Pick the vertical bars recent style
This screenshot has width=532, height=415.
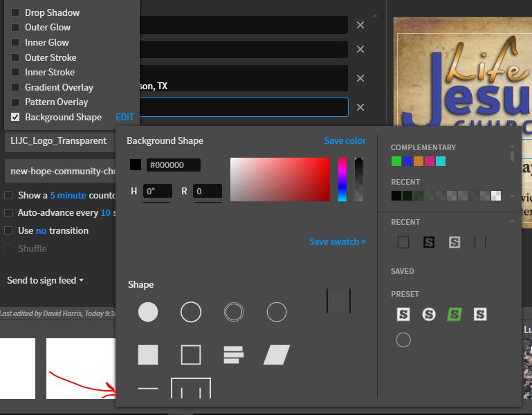pyautogui.click(x=480, y=242)
